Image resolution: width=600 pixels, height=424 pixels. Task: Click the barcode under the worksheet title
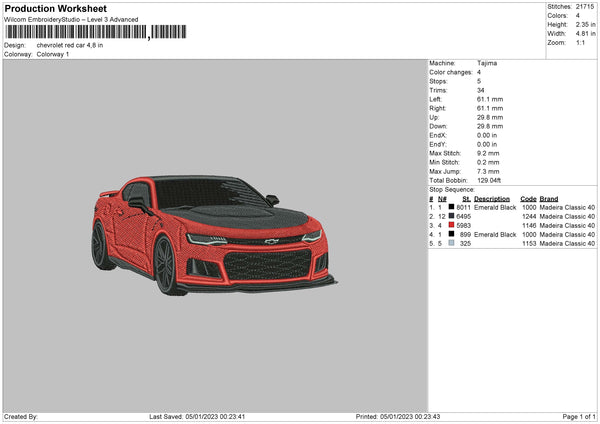[96, 32]
